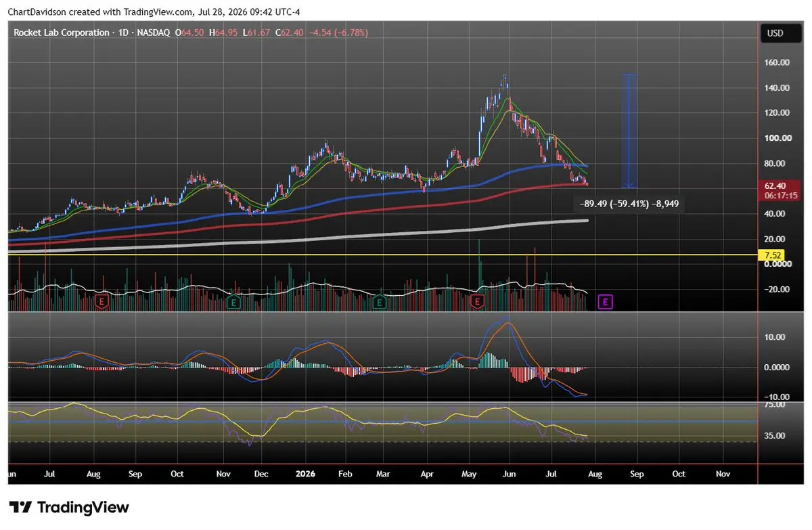Click the 35.00 RSI axis label
Image resolution: width=812 pixels, height=530 pixels.
[776, 436]
